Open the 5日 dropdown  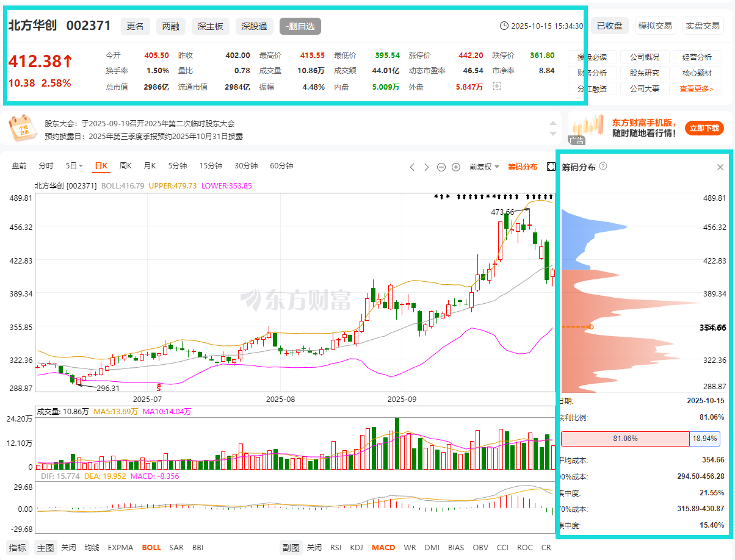pos(75,166)
